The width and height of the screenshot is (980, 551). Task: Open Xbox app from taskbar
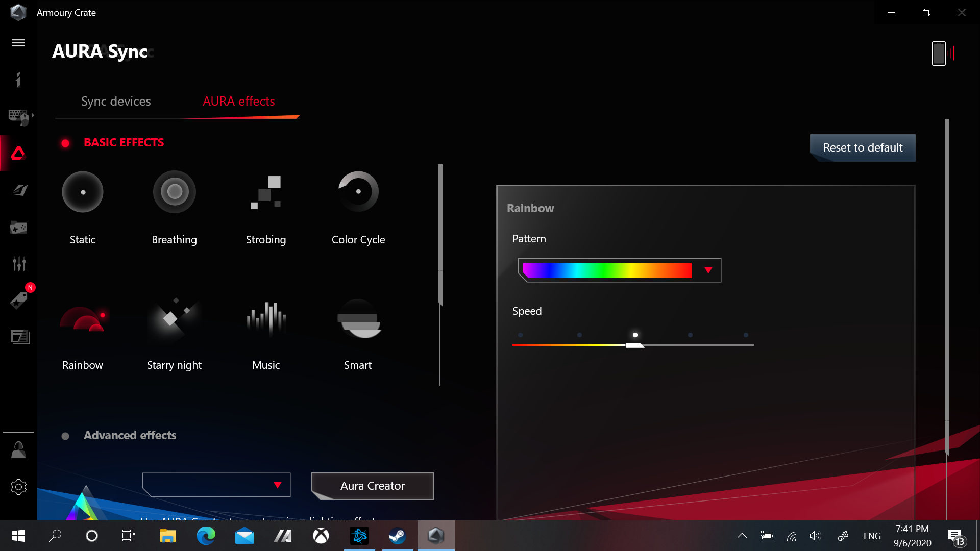[x=321, y=536]
